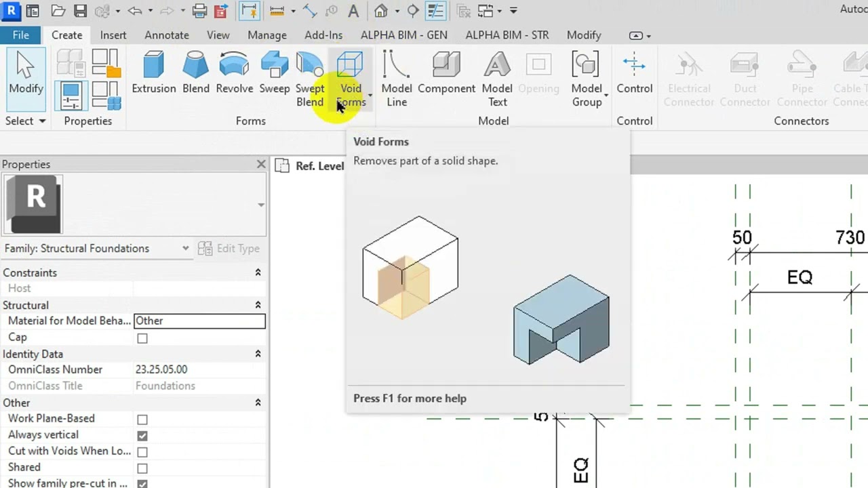
Task: Enable Cut with Voids When Loaded checkbox
Action: tap(142, 452)
